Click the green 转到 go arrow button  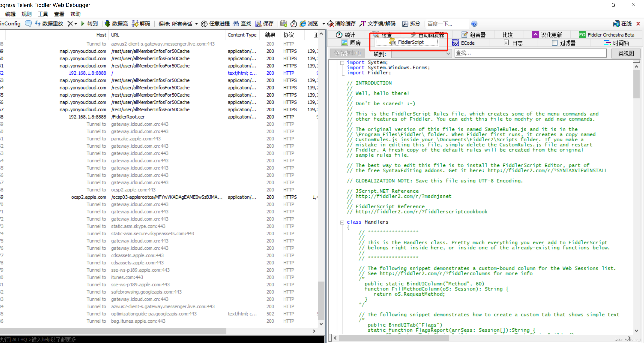[89, 24]
